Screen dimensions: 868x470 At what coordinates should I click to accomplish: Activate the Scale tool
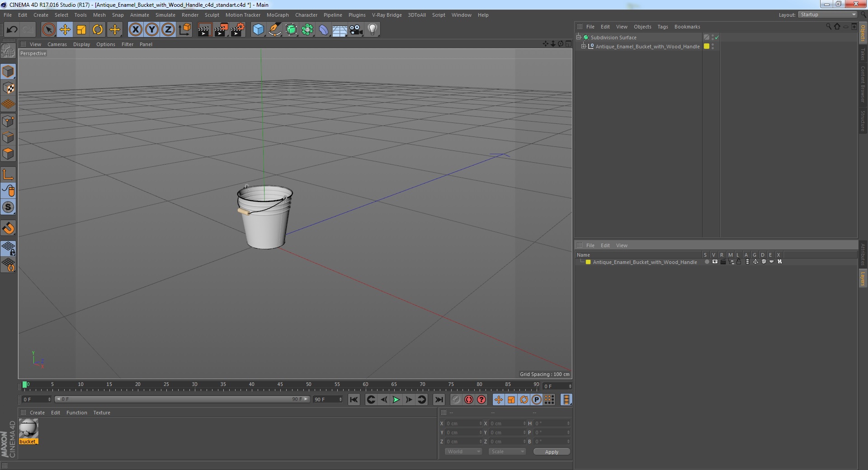pos(81,30)
